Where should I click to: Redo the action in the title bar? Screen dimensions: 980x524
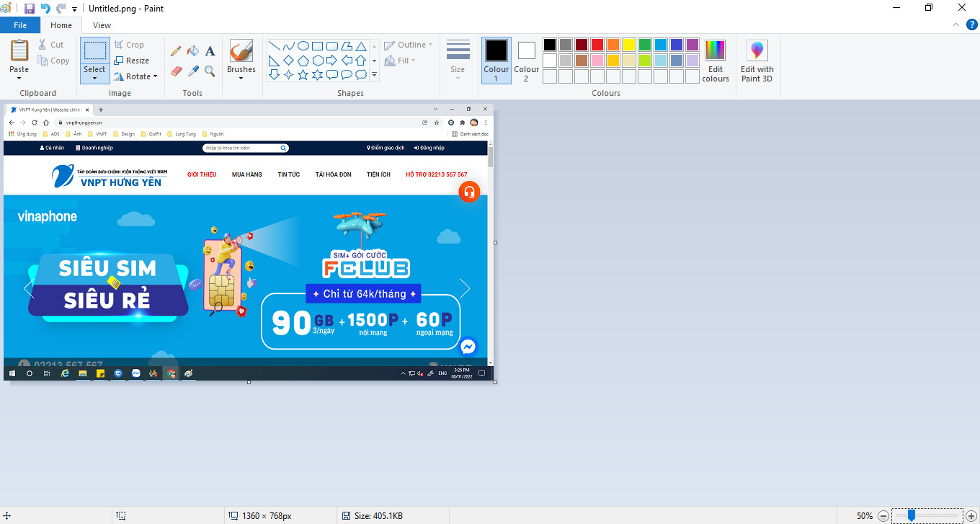(61, 9)
